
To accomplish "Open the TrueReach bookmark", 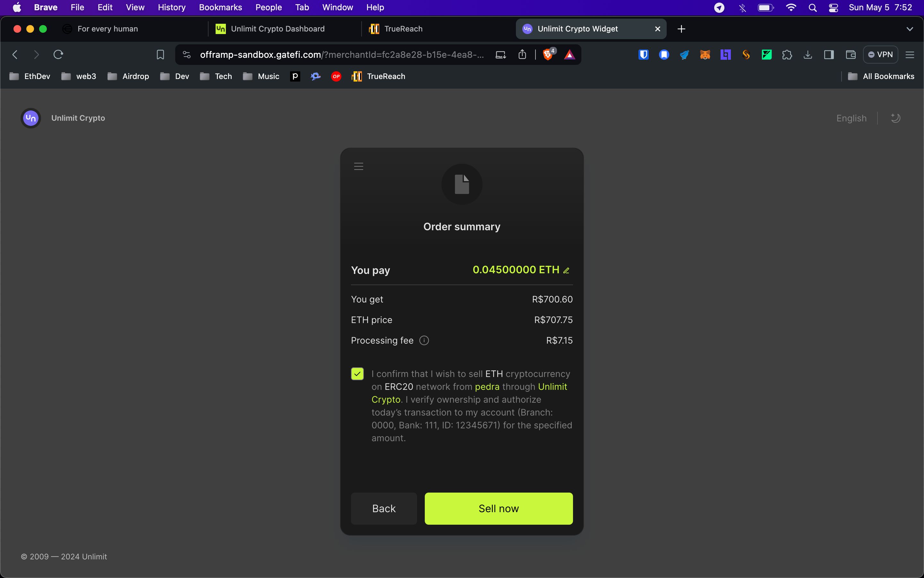I will (378, 76).
